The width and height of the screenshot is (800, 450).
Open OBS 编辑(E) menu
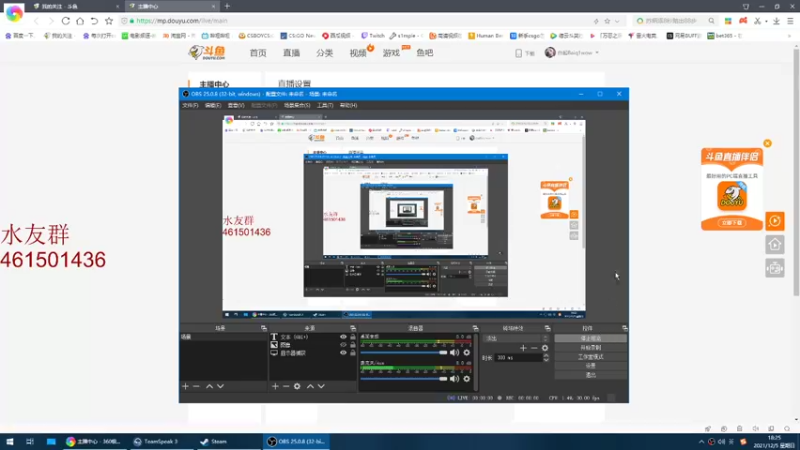click(213, 105)
